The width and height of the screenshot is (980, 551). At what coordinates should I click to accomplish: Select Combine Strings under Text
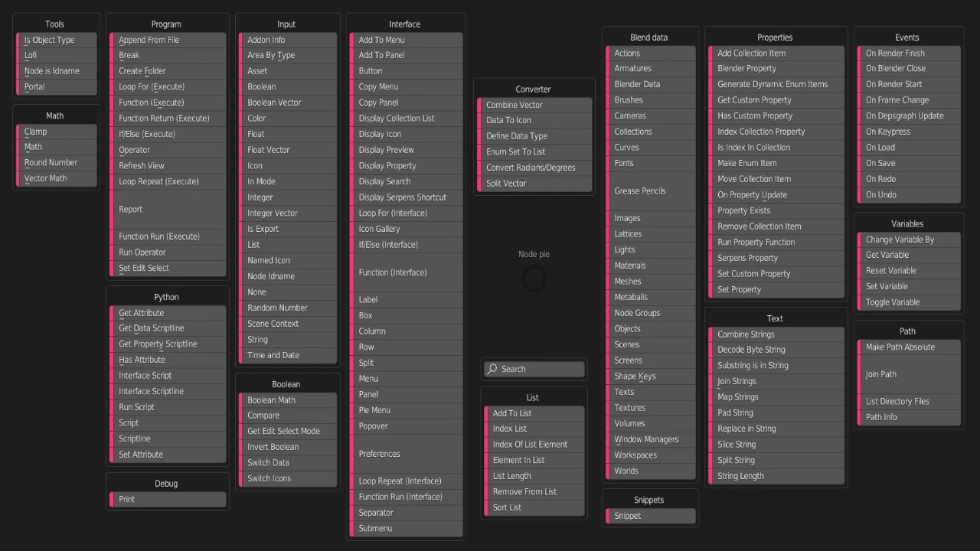pos(776,334)
